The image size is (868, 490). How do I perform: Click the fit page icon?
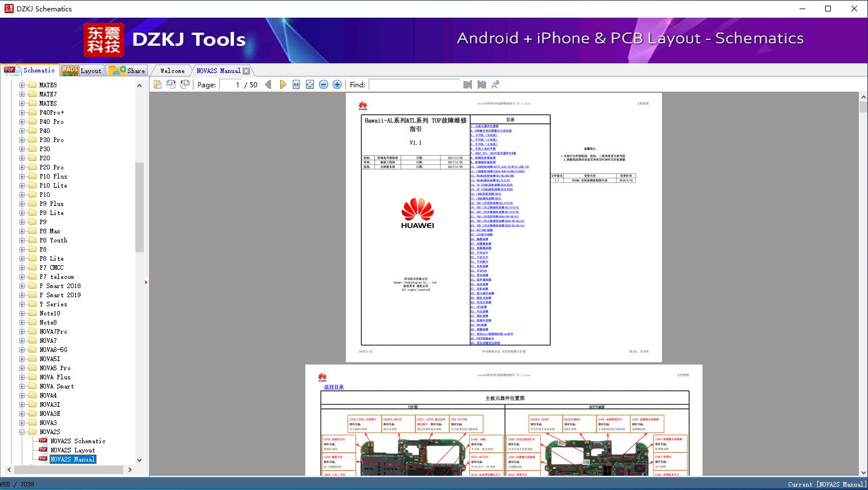310,84
